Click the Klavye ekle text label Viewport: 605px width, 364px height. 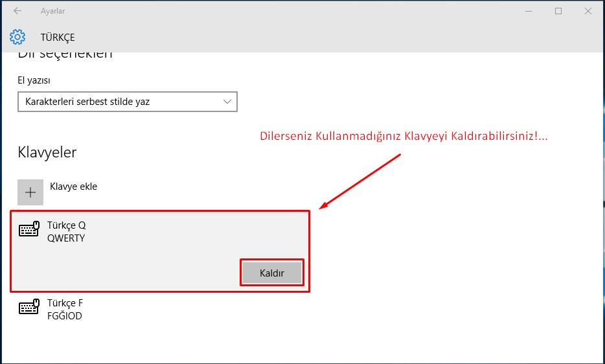(x=73, y=187)
